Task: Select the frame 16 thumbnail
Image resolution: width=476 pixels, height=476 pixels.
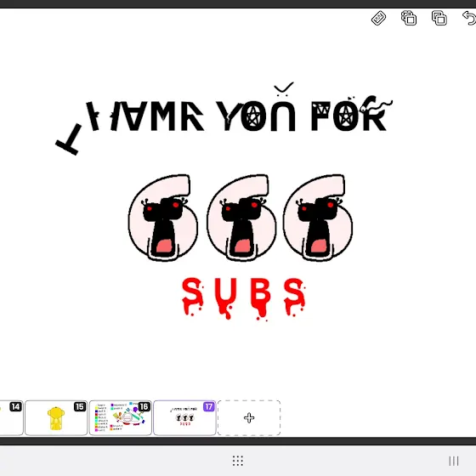Action: click(121, 417)
